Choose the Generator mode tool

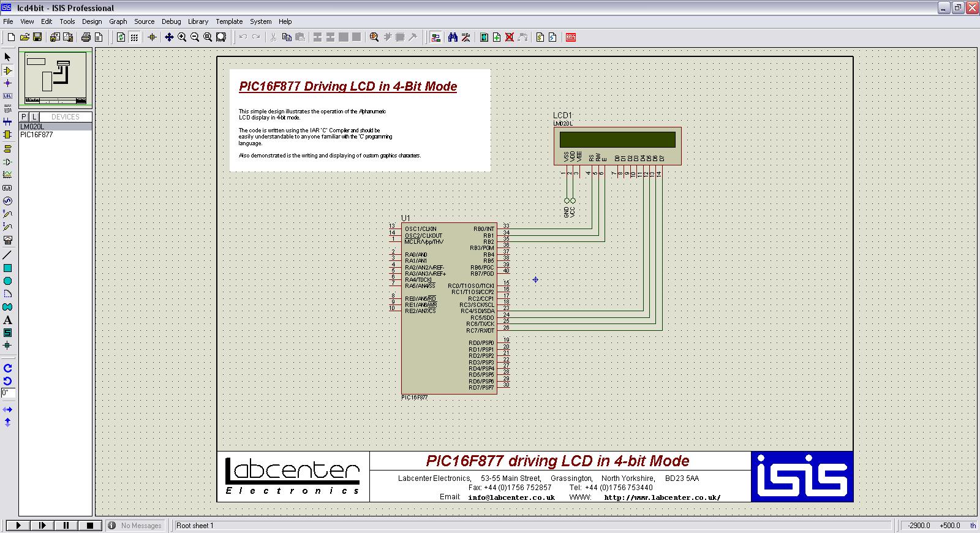7,201
